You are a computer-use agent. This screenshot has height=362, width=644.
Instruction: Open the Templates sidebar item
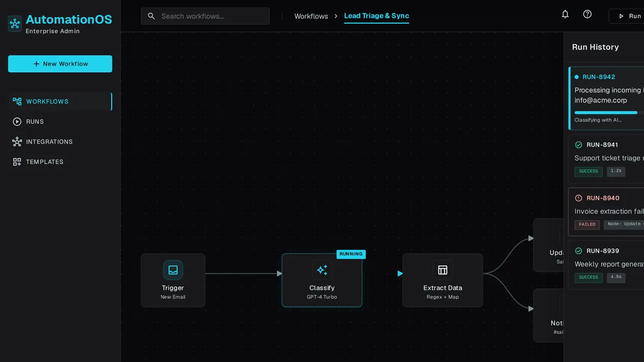click(x=60, y=162)
